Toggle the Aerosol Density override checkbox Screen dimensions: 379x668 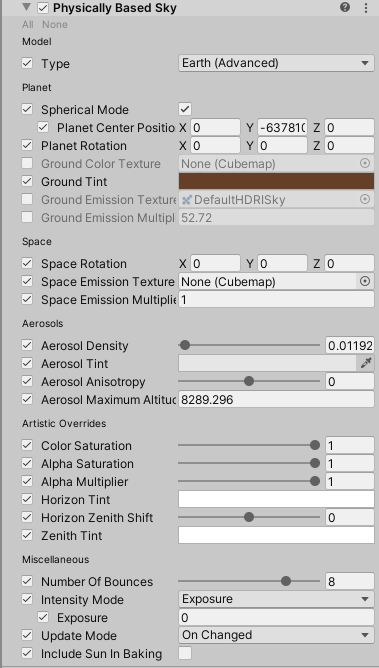tap(27, 345)
